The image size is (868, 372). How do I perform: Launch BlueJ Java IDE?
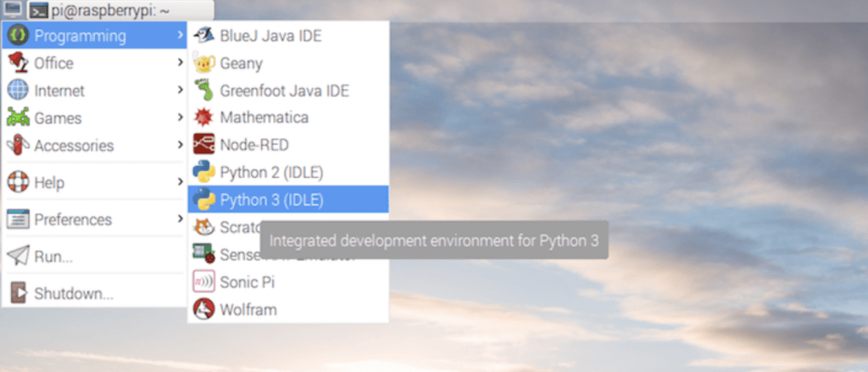click(x=288, y=36)
